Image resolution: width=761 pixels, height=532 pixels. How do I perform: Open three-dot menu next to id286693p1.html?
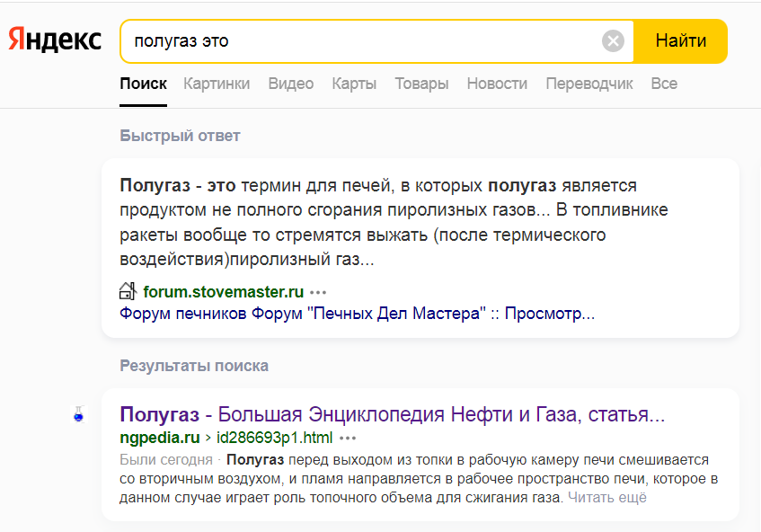(x=348, y=439)
